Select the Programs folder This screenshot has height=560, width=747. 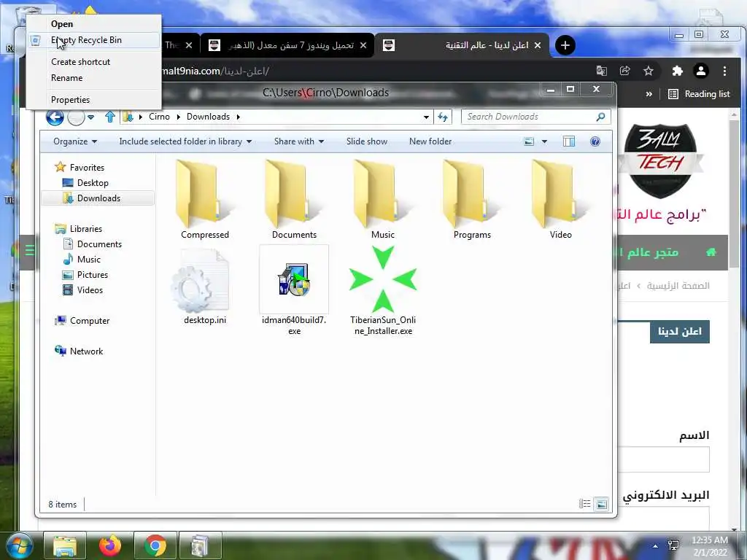click(472, 200)
